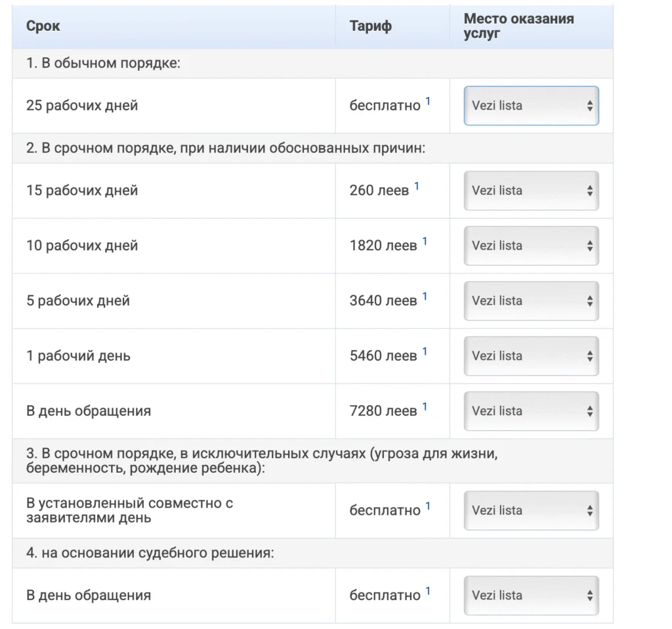This screenshot has width=672, height=629.
Task: Open the footnote on the 25 рабочих дней tariff
Action: [x=428, y=102]
